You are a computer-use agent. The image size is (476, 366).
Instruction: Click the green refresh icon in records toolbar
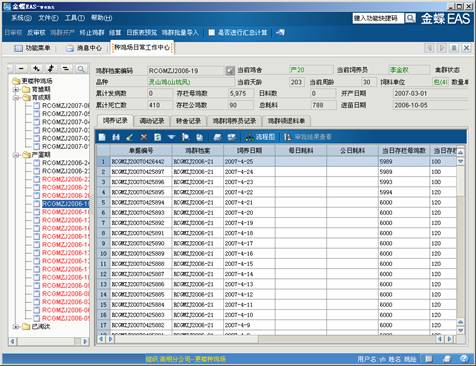tap(157, 137)
